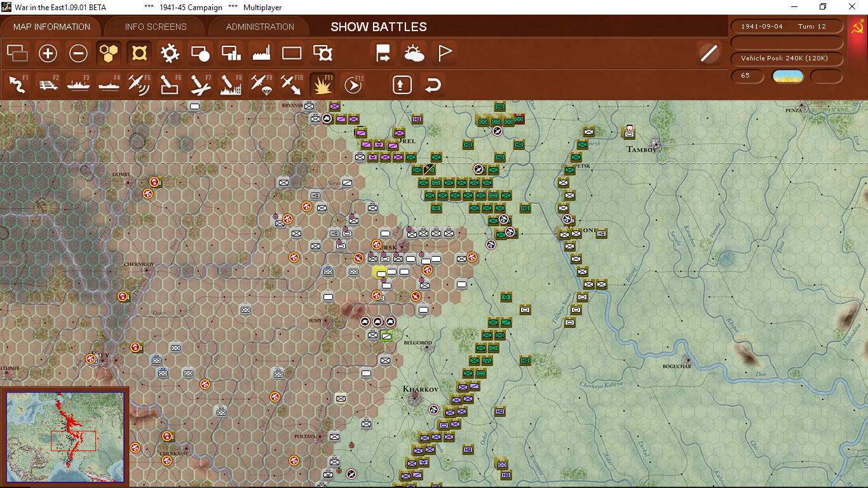
Task: Click the rectangle-with-fort toolbar icon
Action: pos(323,53)
